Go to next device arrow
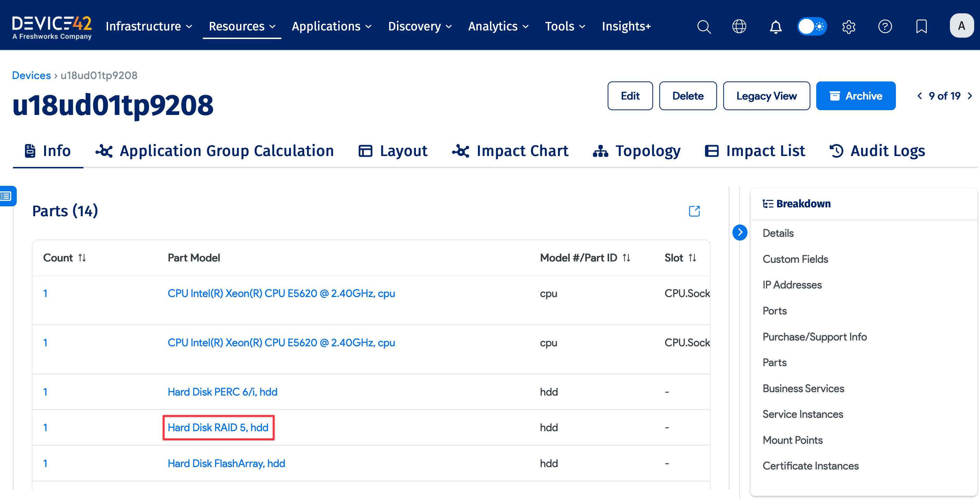The image size is (980, 503). tap(970, 96)
